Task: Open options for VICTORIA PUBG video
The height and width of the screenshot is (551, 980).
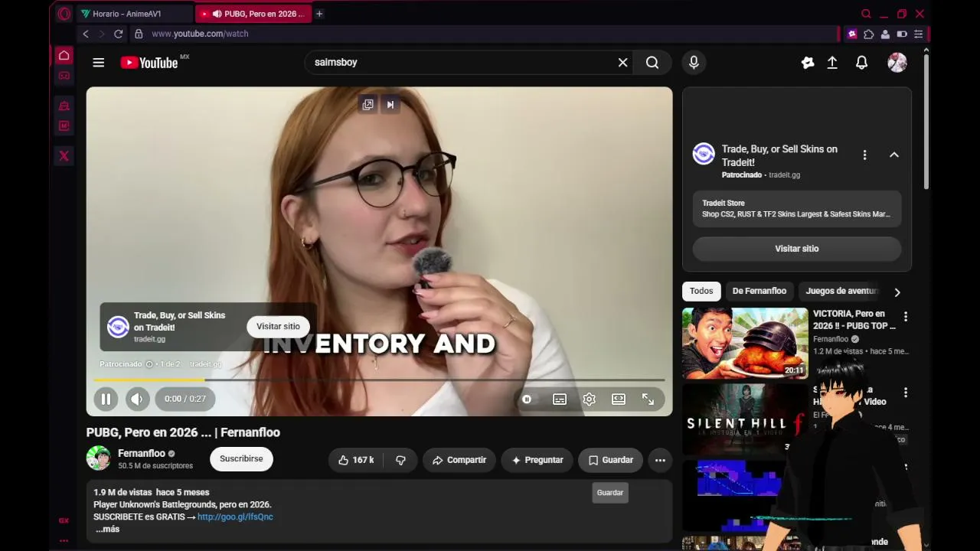Action: pyautogui.click(x=906, y=316)
